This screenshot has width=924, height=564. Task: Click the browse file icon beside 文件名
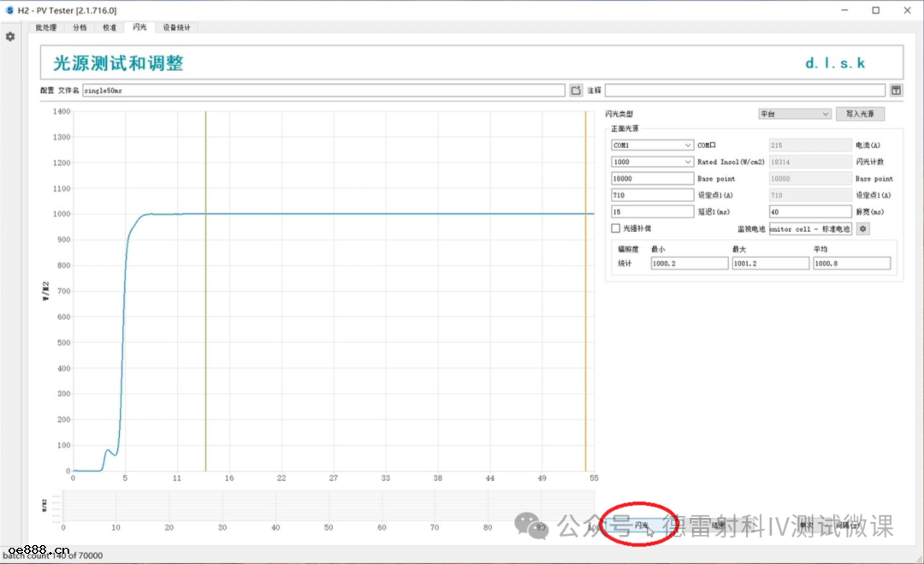(x=576, y=90)
